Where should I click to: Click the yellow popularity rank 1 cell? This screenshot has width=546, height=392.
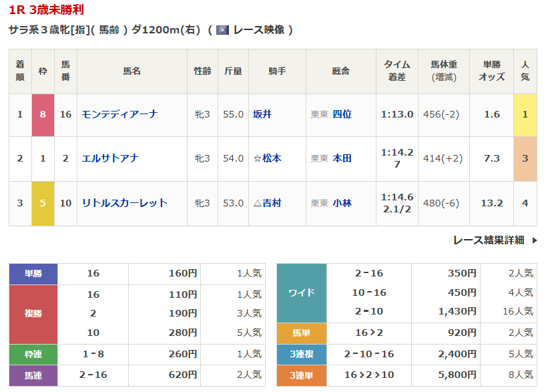point(525,114)
